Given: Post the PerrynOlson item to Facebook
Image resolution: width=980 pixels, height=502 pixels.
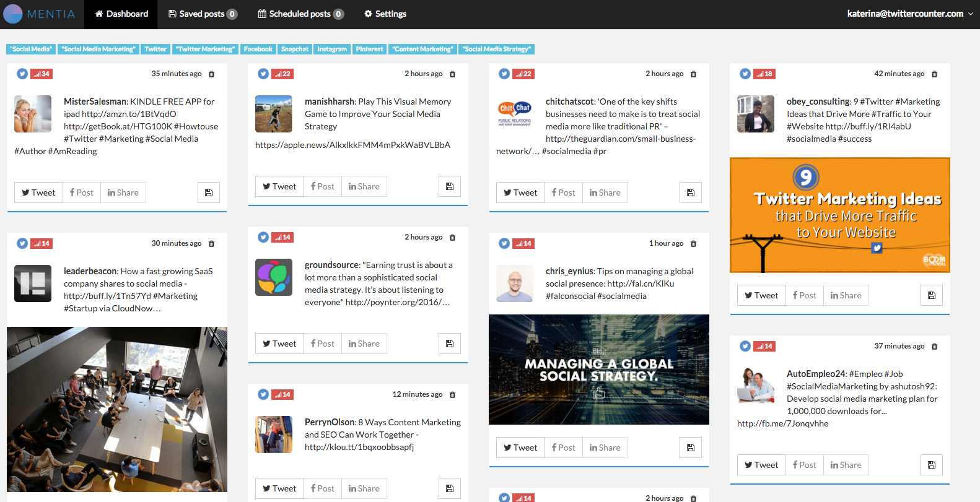Looking at the screenshot, I should point(323,488).
